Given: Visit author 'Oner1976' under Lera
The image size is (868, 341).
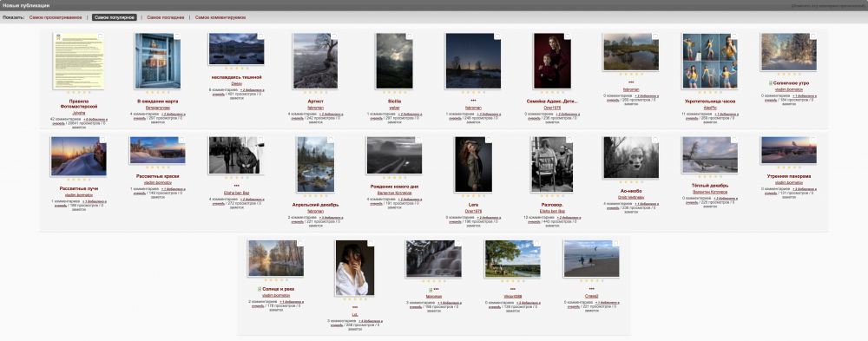Looking at the screenshot, I should (473, 211).
